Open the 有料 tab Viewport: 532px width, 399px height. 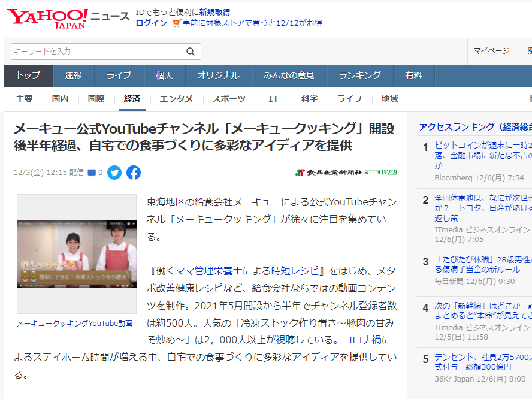pyautogui.click(x=413, y=75)
